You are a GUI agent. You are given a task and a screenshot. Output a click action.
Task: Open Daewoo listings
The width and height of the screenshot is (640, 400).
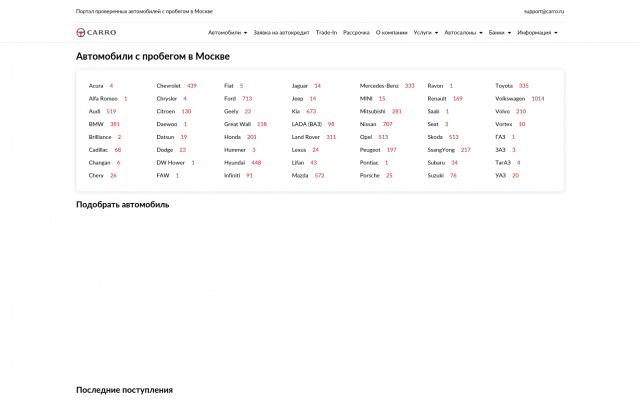(167, 124)
